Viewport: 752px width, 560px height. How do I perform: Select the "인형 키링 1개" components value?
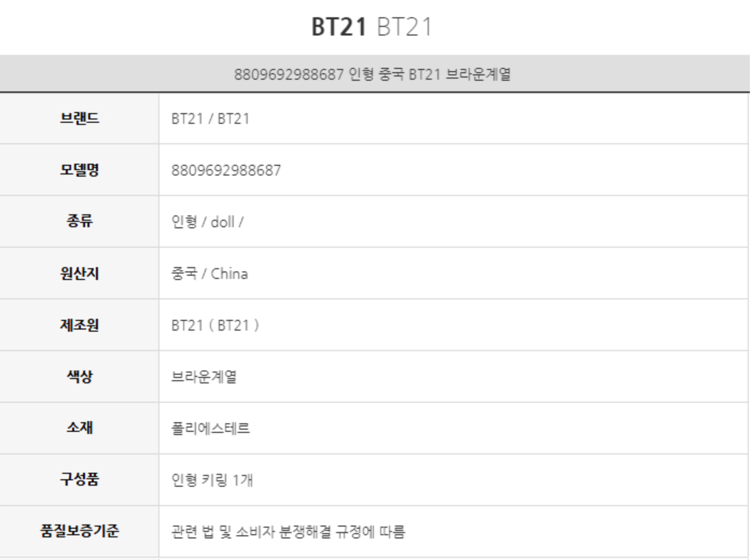(x=212, y=480)
